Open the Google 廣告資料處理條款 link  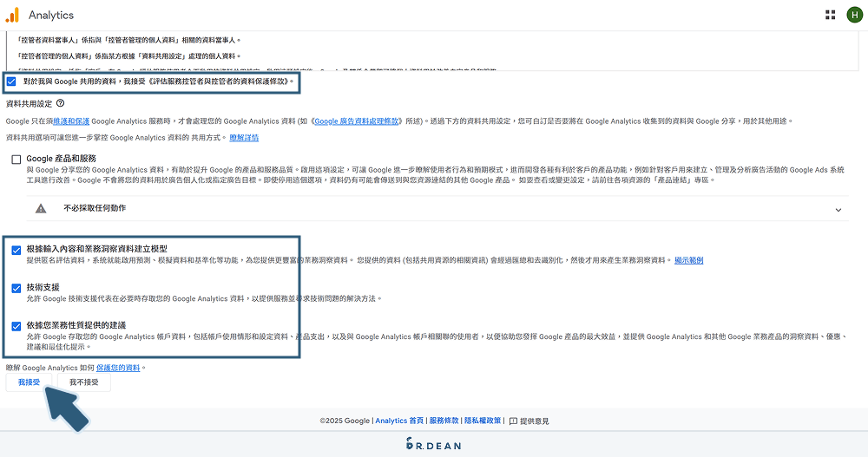[x=357, y=121]
